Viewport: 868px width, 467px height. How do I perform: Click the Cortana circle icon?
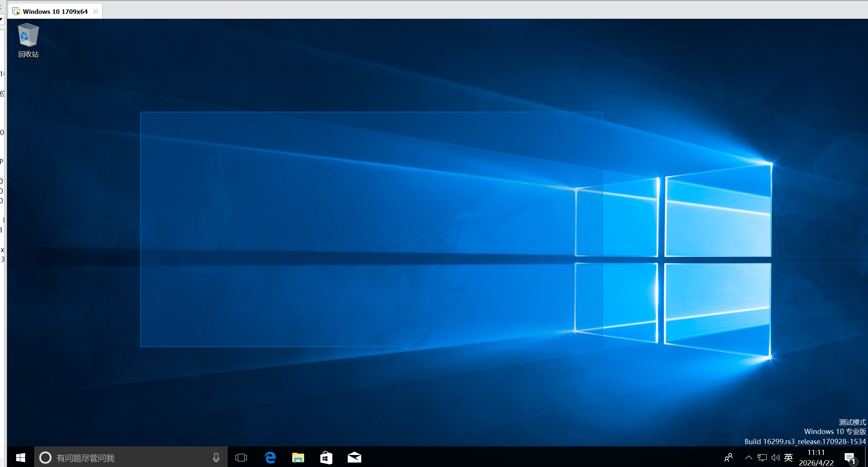coord(45,458)
